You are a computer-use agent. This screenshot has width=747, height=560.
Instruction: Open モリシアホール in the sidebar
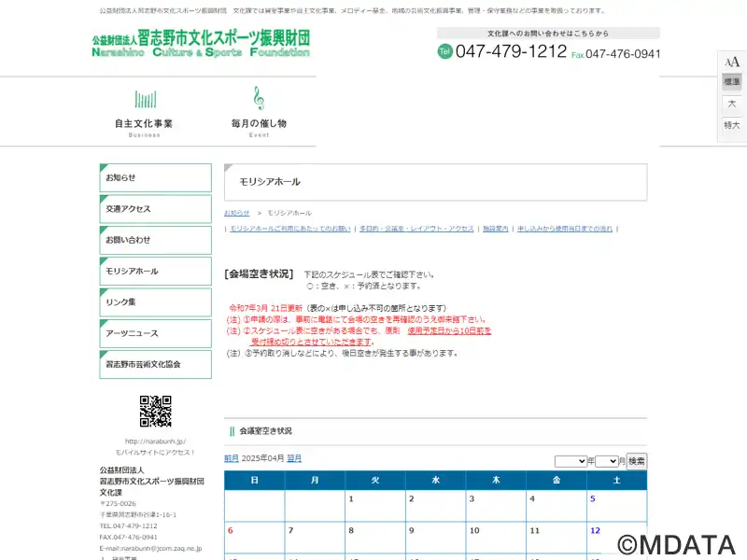(155, 272)
